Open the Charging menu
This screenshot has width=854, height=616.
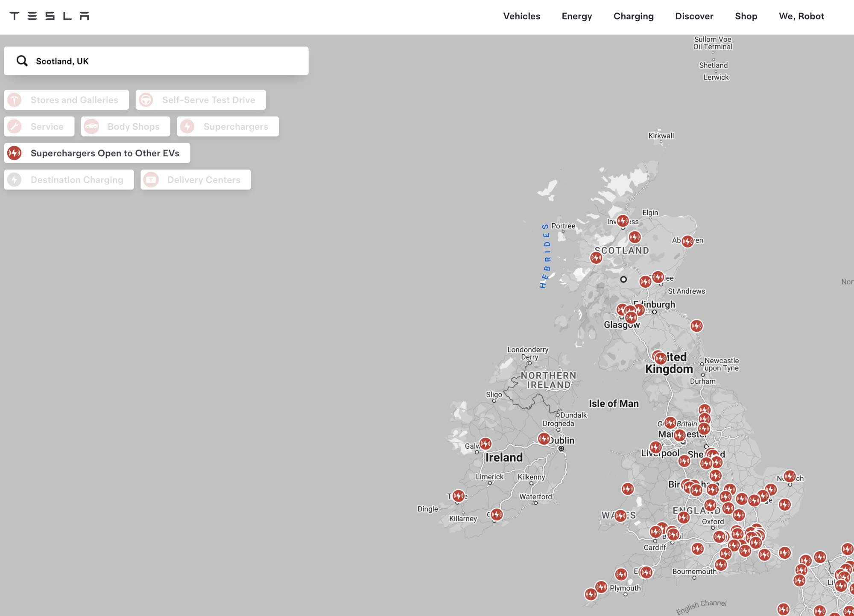[x=633, y=16]
